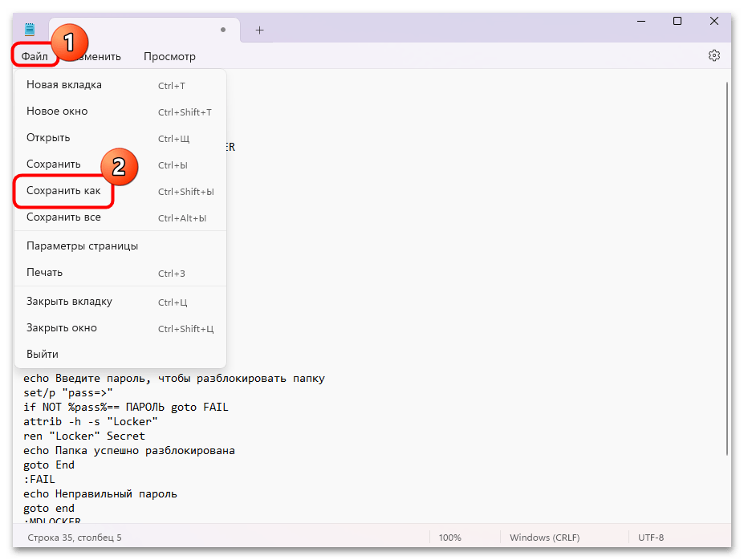Click Открыть in the file menu
The height and width of the screenshot is (560, 744).
pos(48,138)
